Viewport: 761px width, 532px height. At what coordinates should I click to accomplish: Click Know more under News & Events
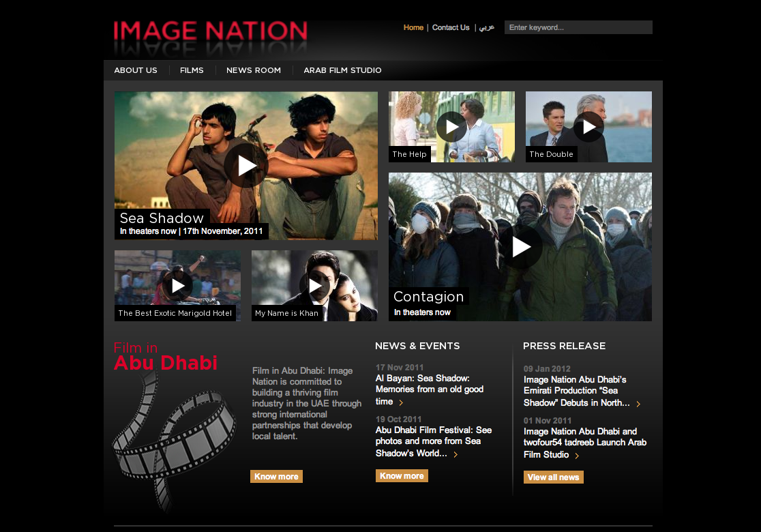[402, 475]
